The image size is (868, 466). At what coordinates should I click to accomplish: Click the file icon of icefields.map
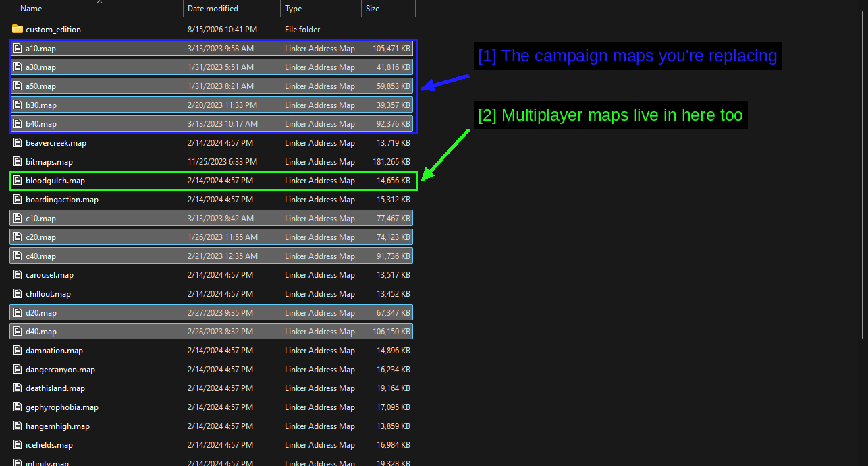(x=18, y=445)
